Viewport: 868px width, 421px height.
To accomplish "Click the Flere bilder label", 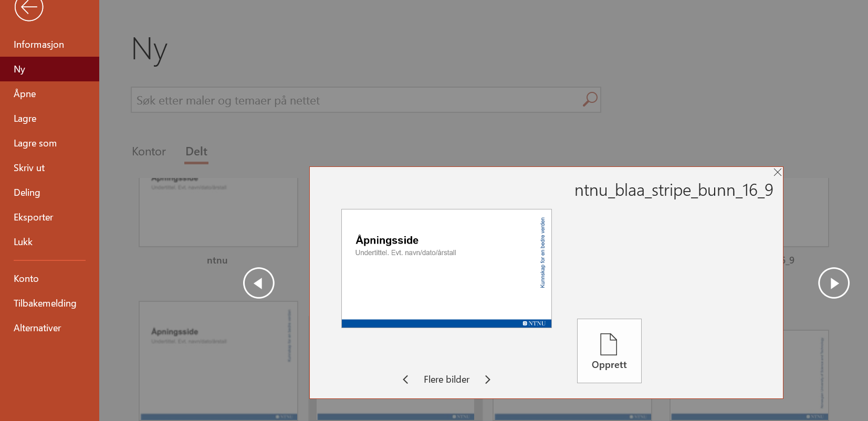I will [446, 380].
